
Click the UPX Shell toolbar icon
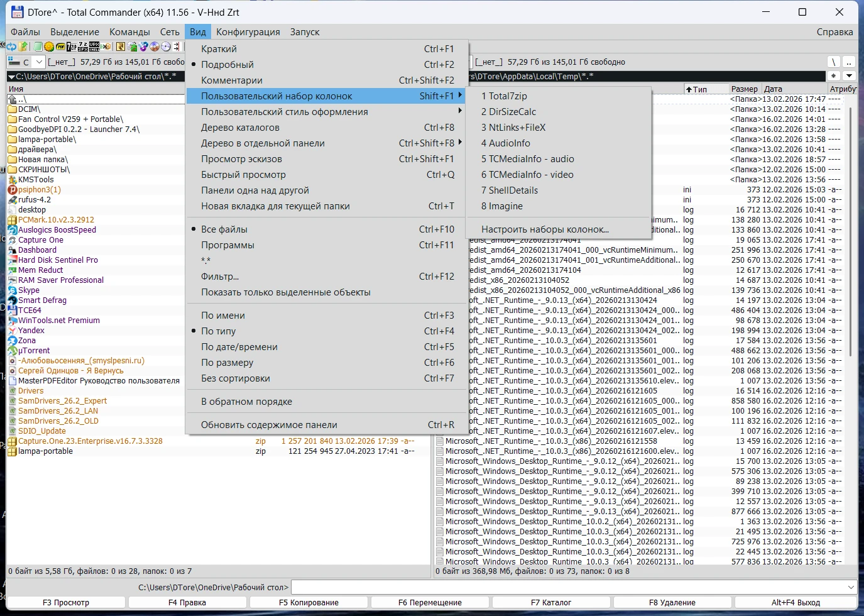[94, 47]
